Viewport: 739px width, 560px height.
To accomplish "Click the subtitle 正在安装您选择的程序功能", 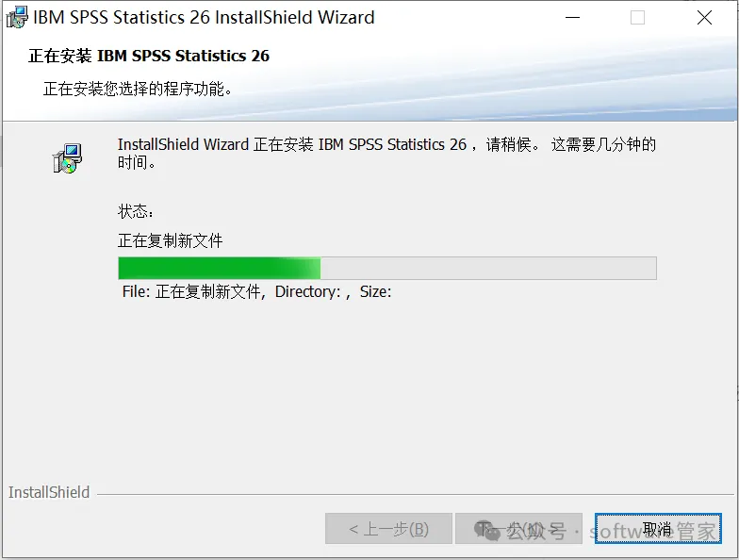I will tap(138, 89).
